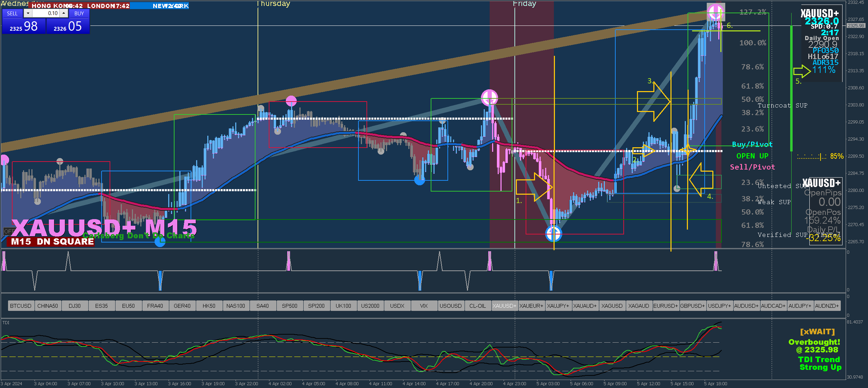Switch chart to XAGUSD symbol button
The image size is (868, 388).
coord(612,306)
